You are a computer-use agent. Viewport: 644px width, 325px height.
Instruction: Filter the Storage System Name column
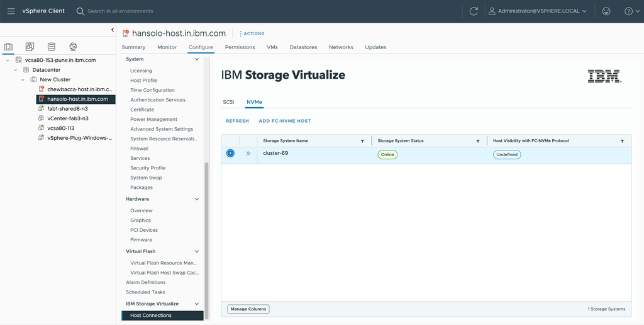click(362, 141)
